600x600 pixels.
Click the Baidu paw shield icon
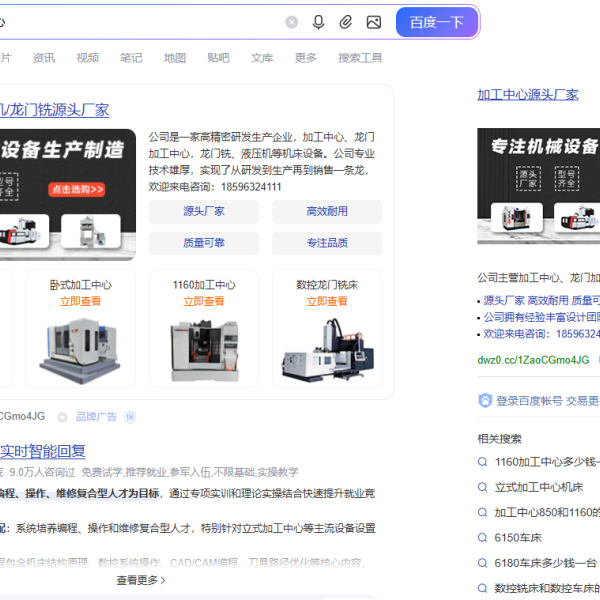(x=485, y=401)
